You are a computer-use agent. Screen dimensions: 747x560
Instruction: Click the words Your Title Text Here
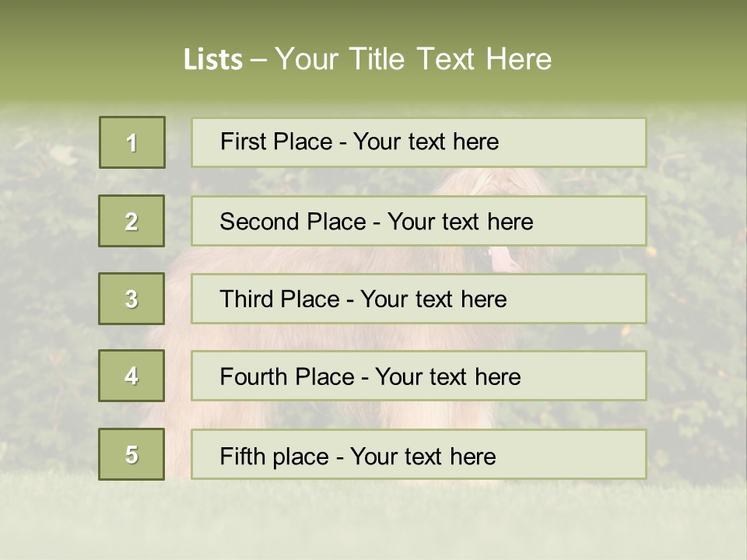pos(413,59)
